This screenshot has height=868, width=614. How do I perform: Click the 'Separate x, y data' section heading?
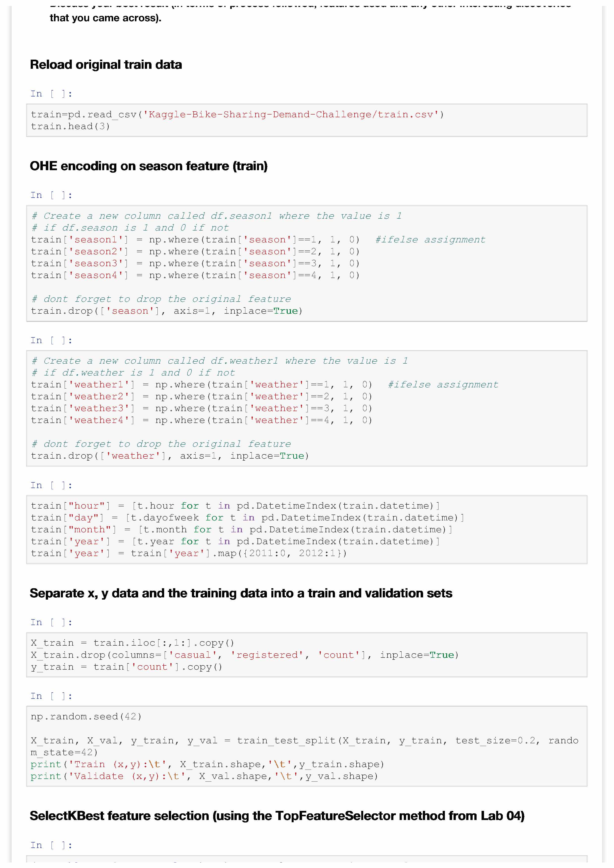point(241,593)
